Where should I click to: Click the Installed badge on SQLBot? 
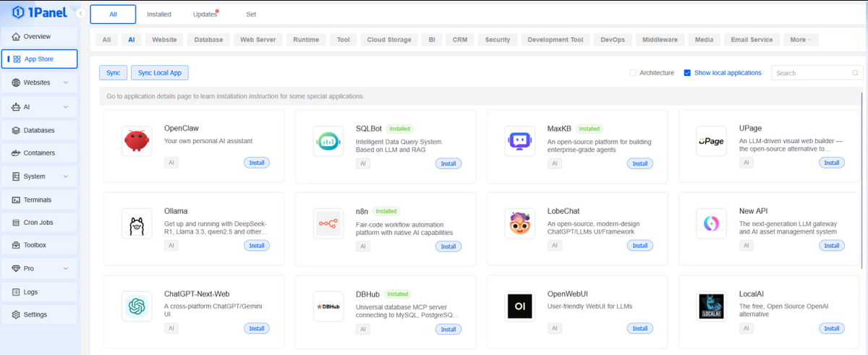[399, 129]
